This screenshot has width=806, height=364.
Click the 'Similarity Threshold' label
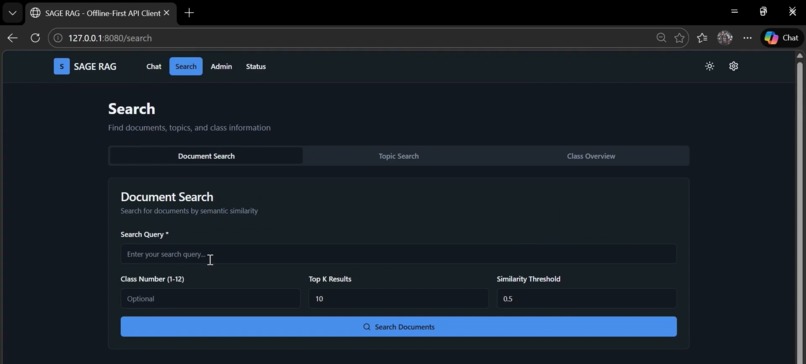(x=528, y=279)
